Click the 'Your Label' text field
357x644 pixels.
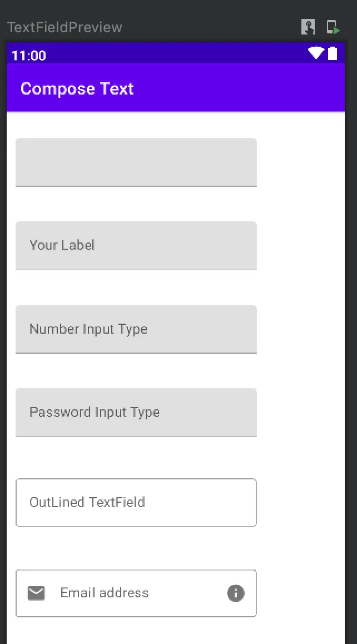[136, 245]
